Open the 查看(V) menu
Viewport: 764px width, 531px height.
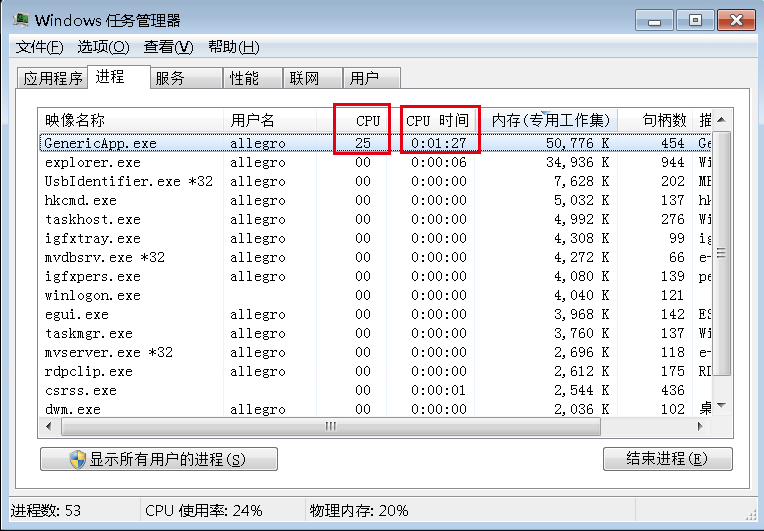pyautogui.click(x=168, y=47)
